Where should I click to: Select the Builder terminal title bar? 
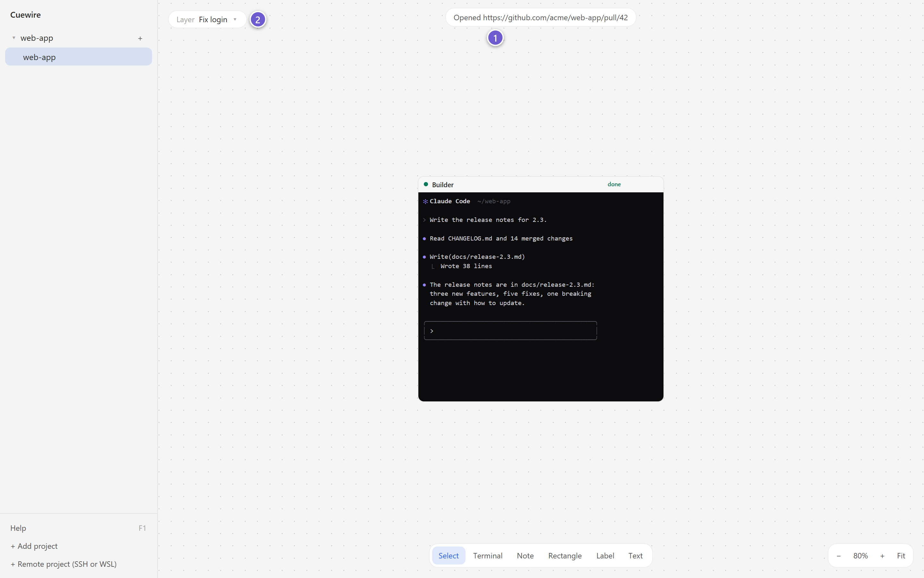[x=540, y=185]
